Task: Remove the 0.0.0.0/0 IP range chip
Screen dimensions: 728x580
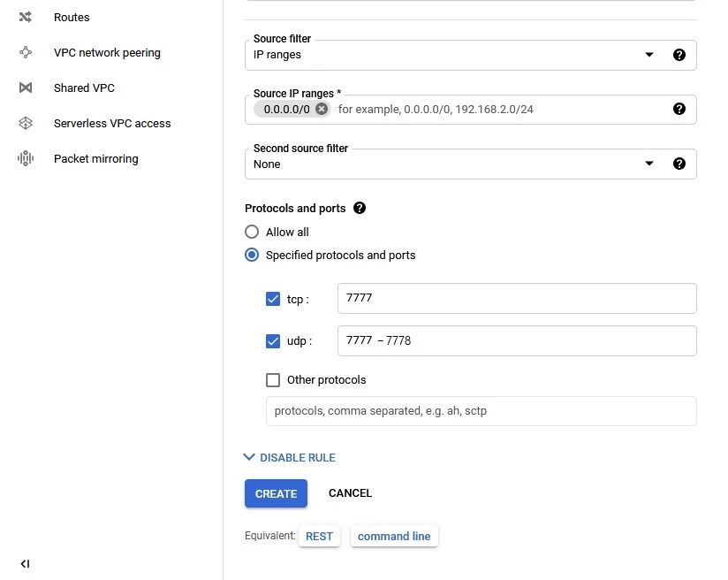Action: point(322,109)
